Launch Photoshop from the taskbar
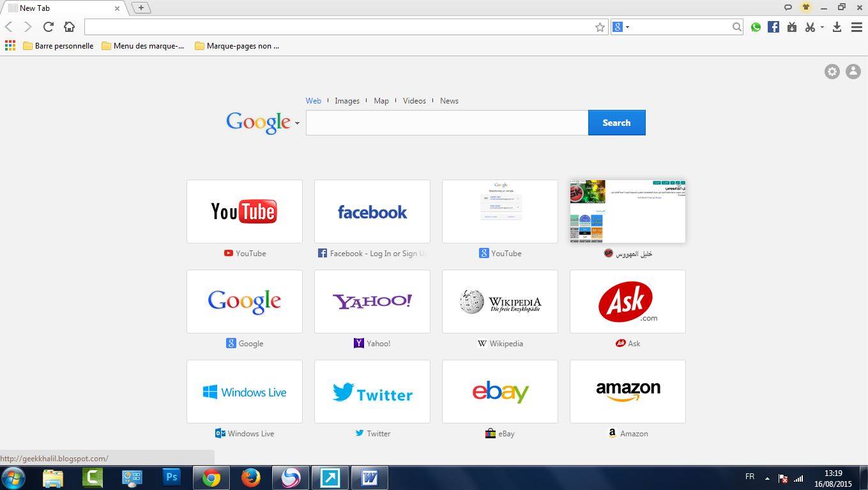This screenshot has width=868, height=490. pyautogui.click(x=171, y=478)
